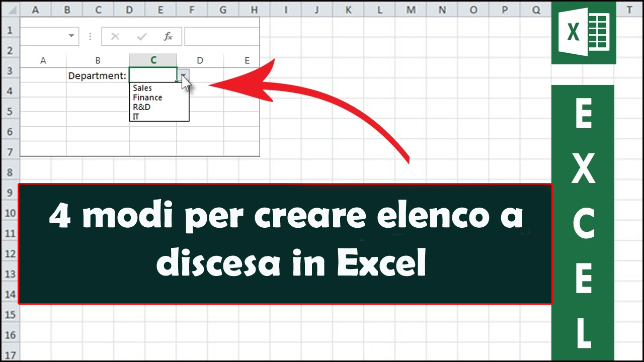The width and height of the screenshot is (644, 362).
Task: Click inside the formula bar input area
Action: (x=221, y=36)
